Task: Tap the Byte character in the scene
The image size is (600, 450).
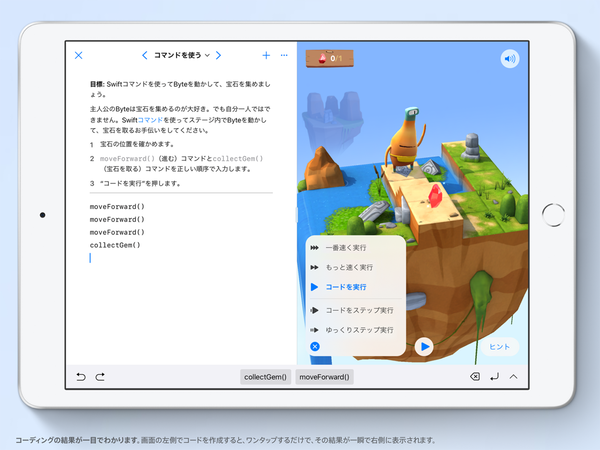Action: (406, 140)
